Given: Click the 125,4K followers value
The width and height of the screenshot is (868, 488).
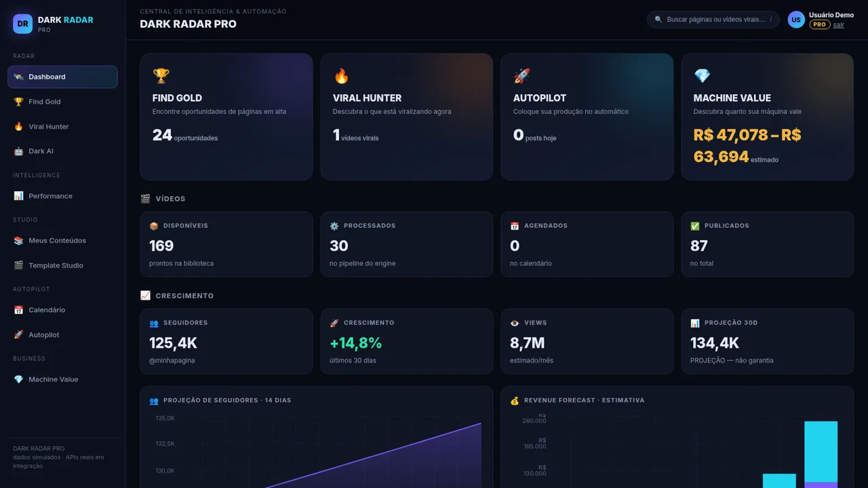Looking at the screenshot, I should pyautogui.click(x=174, y=343).
